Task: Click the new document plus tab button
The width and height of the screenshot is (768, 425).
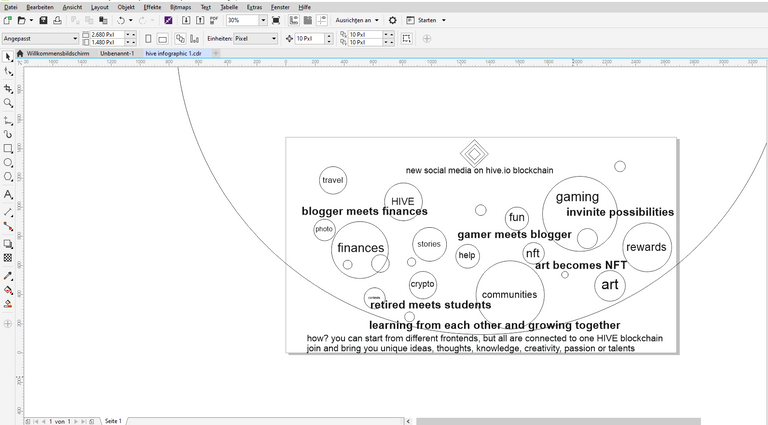Action: (x=216, y=53)
